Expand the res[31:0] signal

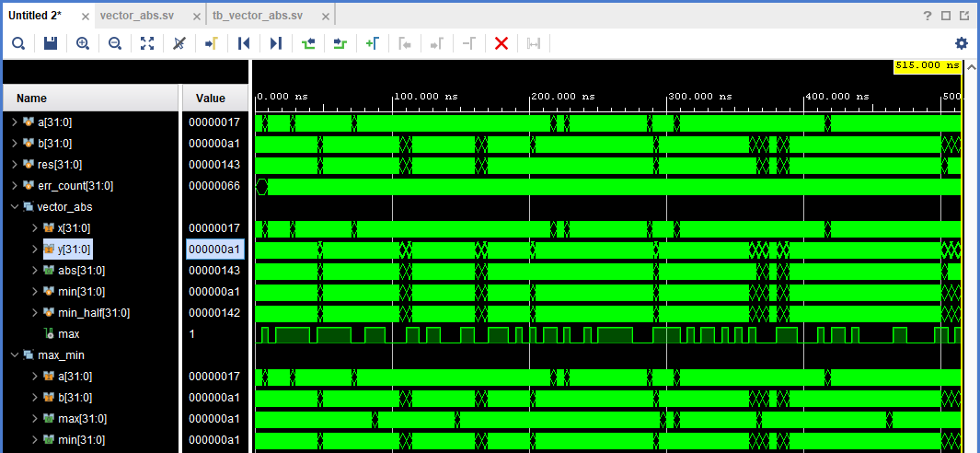click(15, 165)
